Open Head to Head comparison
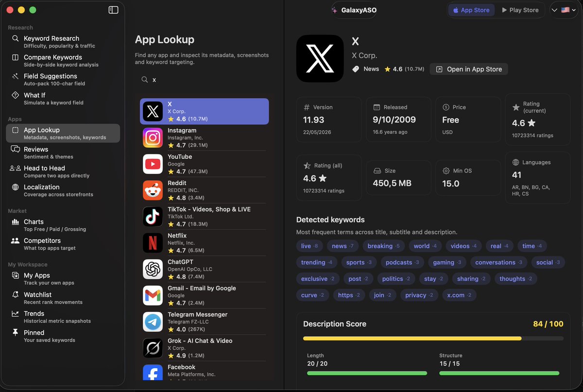Screen dimensions: 583x392 point(63,171)
